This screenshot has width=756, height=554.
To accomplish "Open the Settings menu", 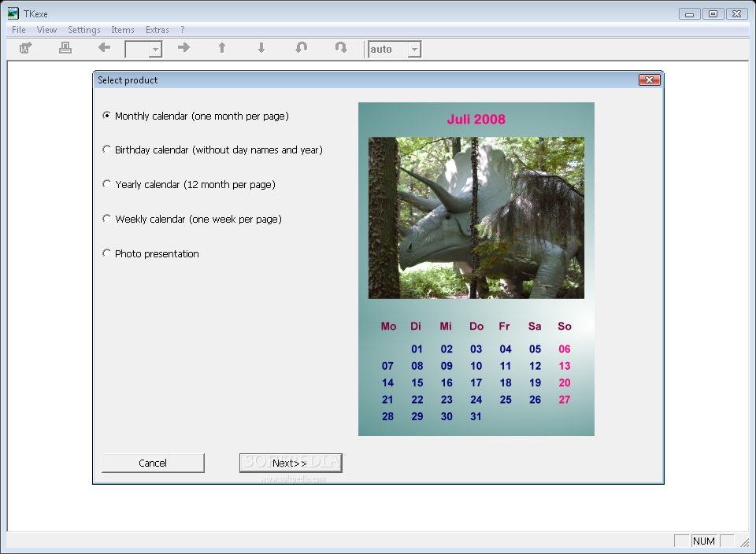I will pyautogui.click(x=84, y=30).
